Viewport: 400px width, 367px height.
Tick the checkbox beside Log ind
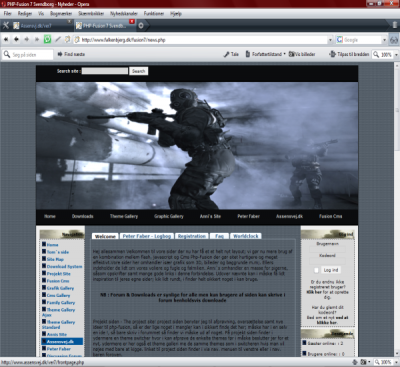click(316, 270)
